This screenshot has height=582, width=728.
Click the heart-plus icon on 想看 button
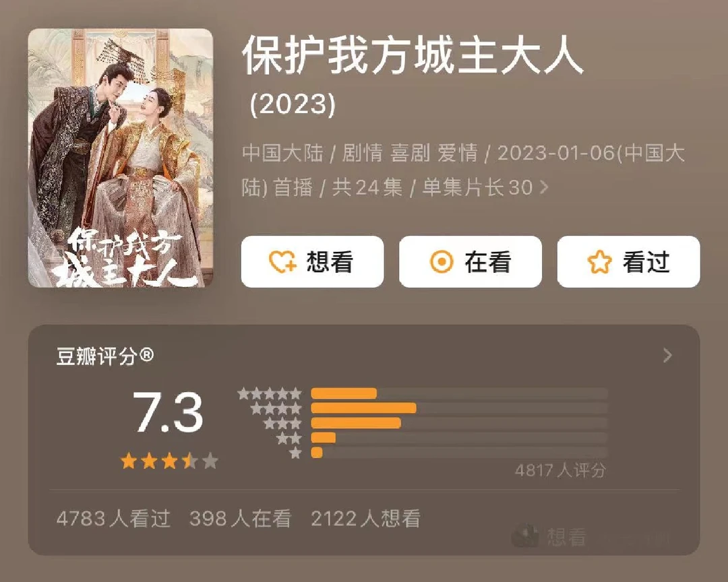(282, 261)
